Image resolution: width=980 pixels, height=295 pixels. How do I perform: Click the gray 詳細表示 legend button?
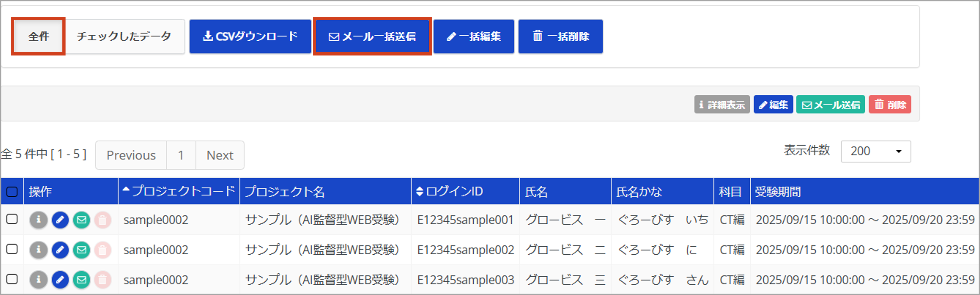(x=722, y=105)
